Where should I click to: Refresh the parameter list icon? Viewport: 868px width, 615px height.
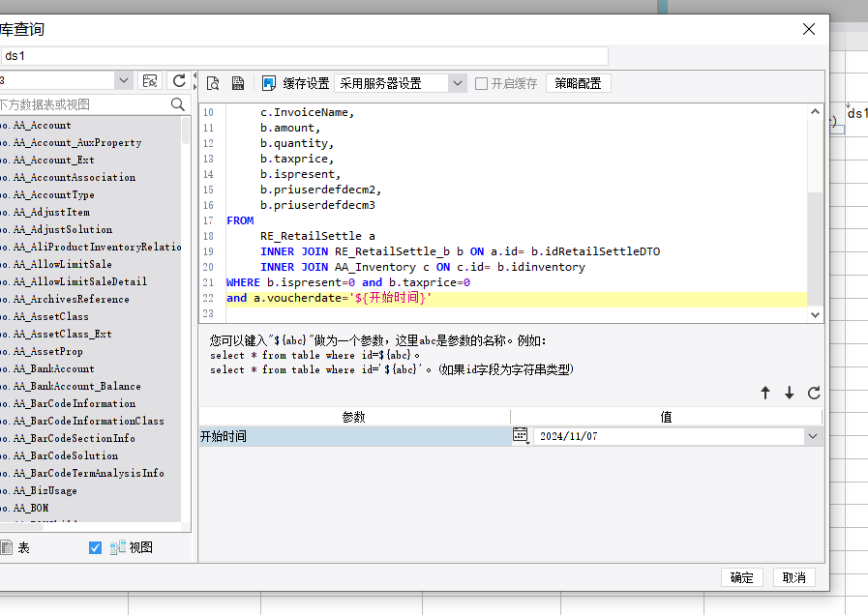814,393
